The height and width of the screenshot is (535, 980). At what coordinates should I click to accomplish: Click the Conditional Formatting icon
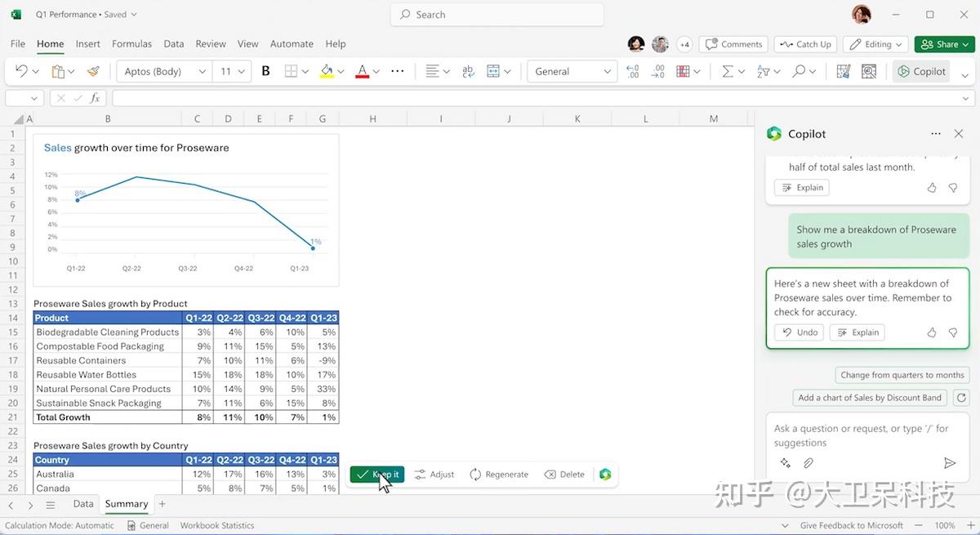[684, 71]
